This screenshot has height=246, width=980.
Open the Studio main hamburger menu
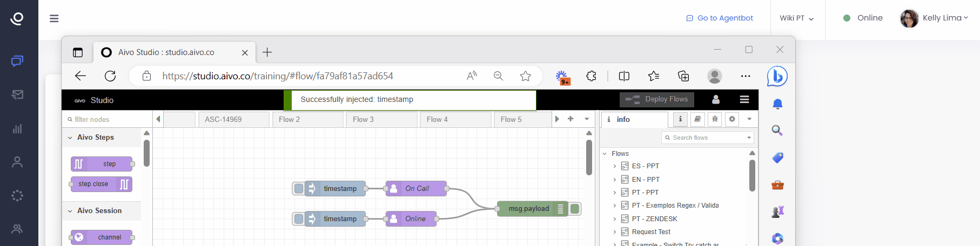[x=744, y=99]
